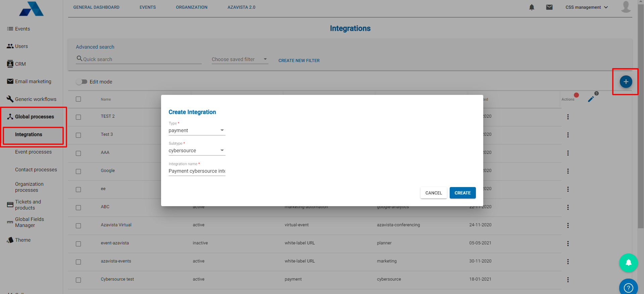Check the ABC row checkbox
Screen dimensions: 644x294
pos(79,208)
